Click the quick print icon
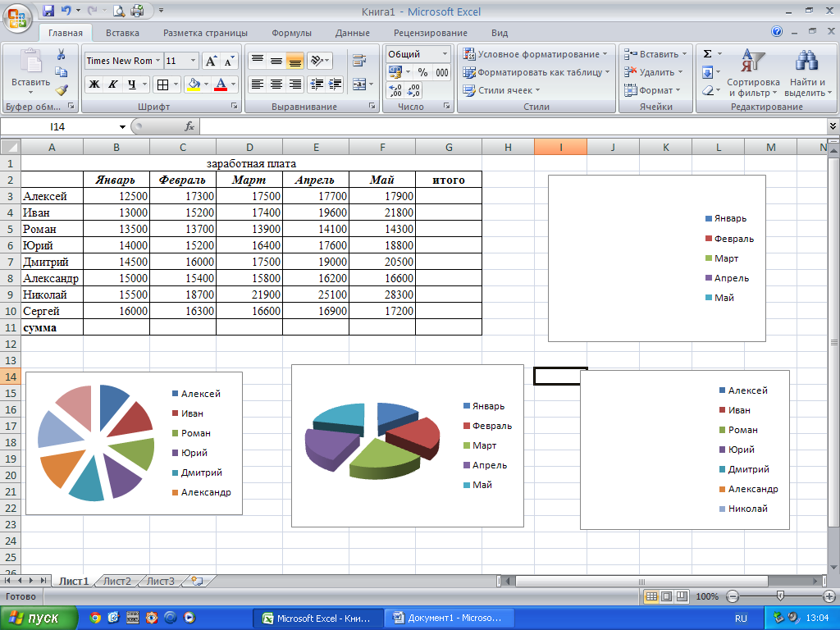Image resolution: width=840 pixels, height=630 pixels. pos(137,10)
